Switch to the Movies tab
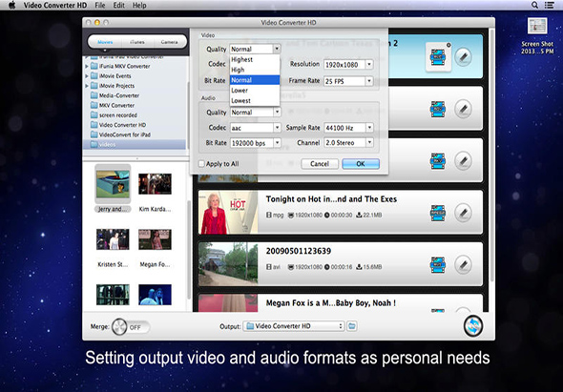This screenshot has height=392, width=563. tap(105, 42)
